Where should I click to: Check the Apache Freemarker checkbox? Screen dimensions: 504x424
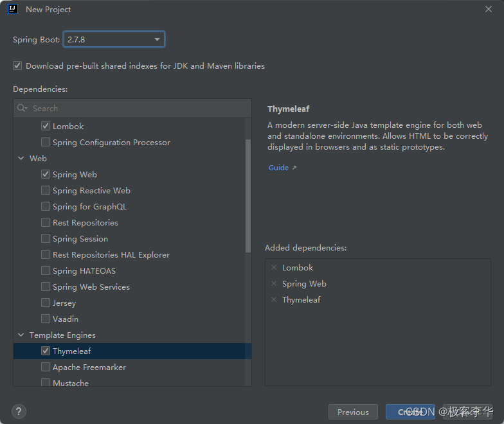click(46, 367)
